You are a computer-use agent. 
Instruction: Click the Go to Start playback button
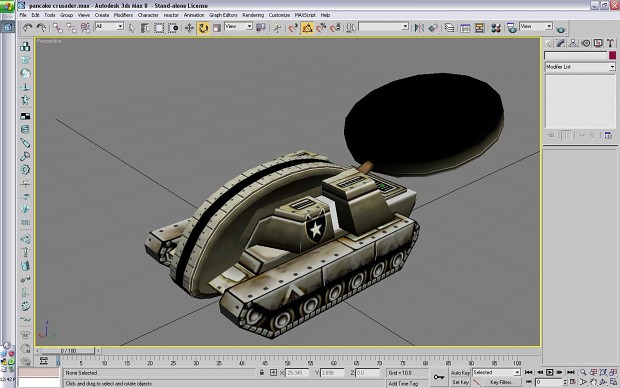[529, 372]
